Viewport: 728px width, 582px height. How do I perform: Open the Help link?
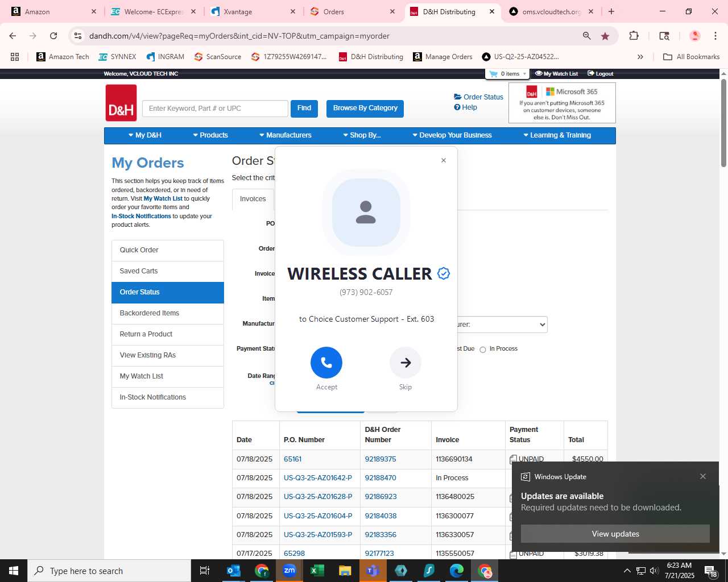pyautogui.click(x=465, y=107)
